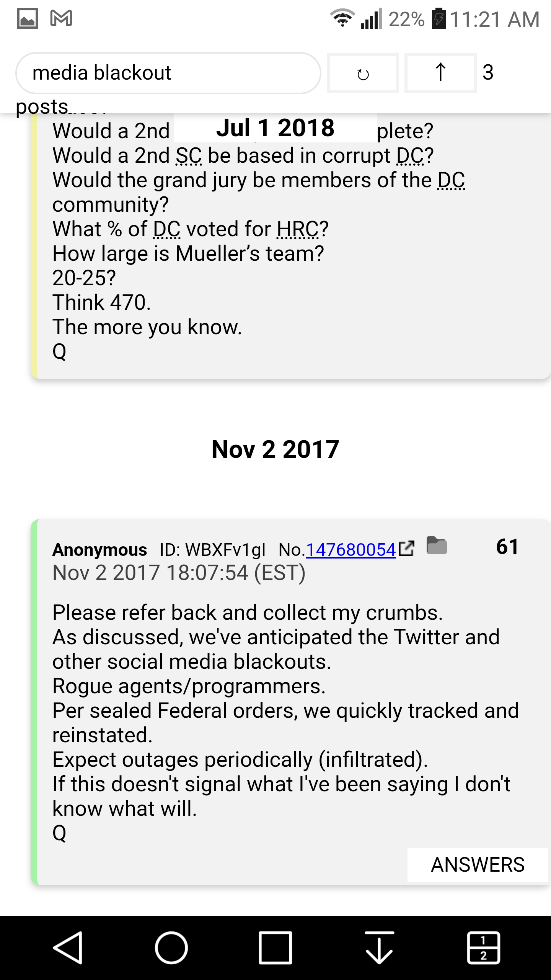Open the external link icon beside post number

[x=406, y=548]
